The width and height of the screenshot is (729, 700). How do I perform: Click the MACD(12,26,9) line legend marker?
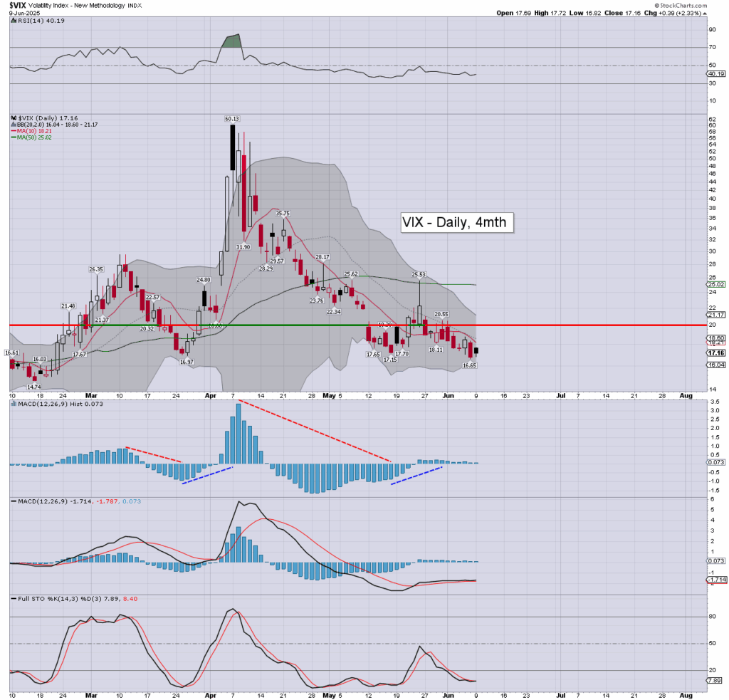point(12,502)
